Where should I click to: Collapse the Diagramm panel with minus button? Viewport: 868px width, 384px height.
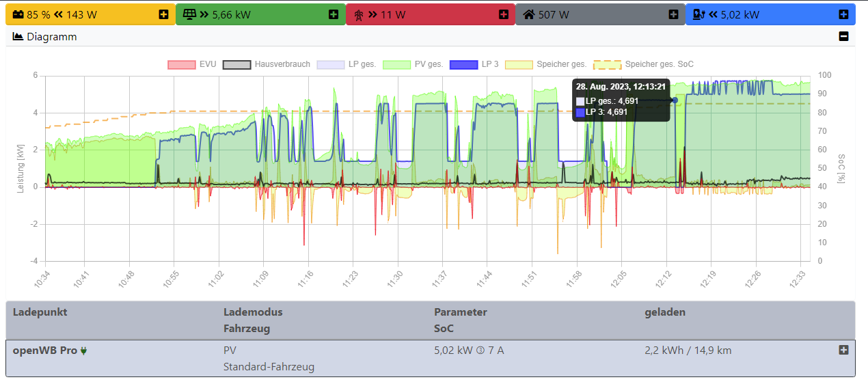843,37
